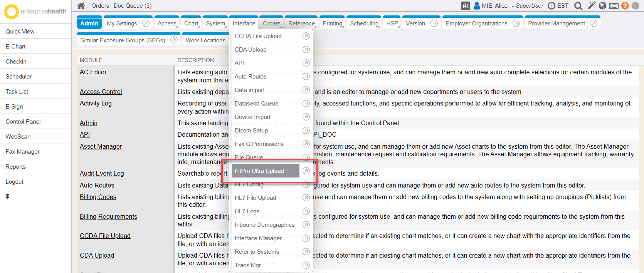This screenshot has width=644, height=273.
Task: Select HL7 File Upload from menu
Action: click(255, 198)
